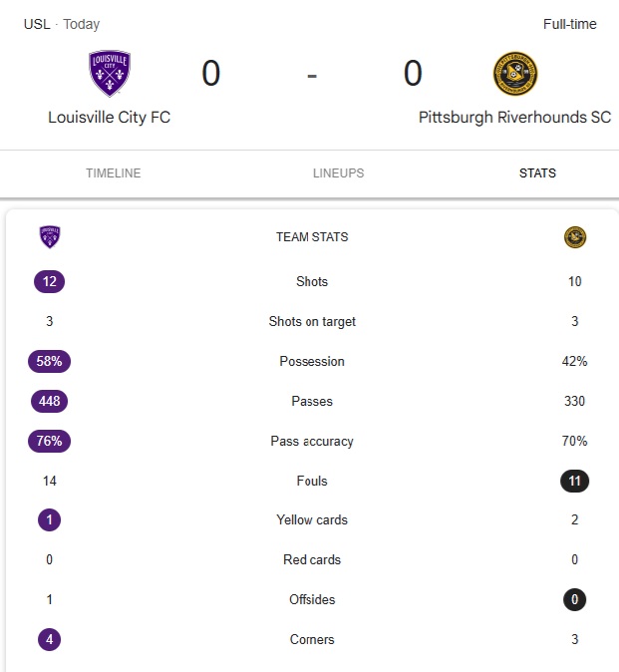
Task: Click the USL league label
Action: click(x=37, y=24)
